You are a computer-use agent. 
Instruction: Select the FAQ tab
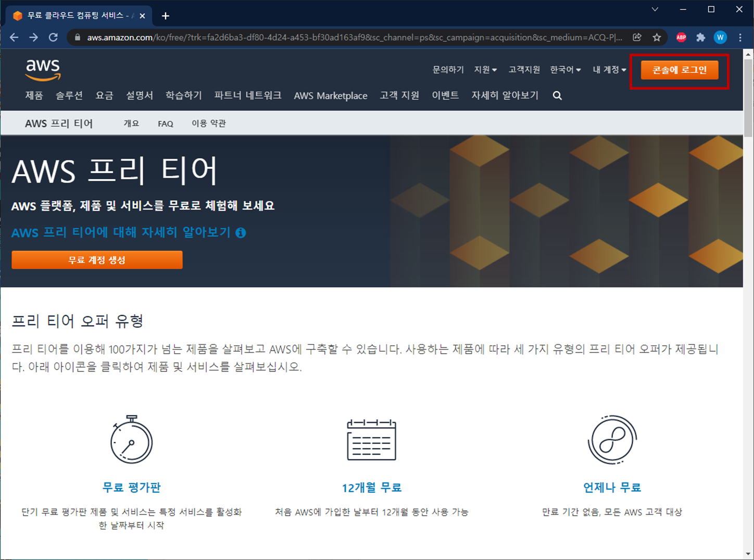click(166, 123)
